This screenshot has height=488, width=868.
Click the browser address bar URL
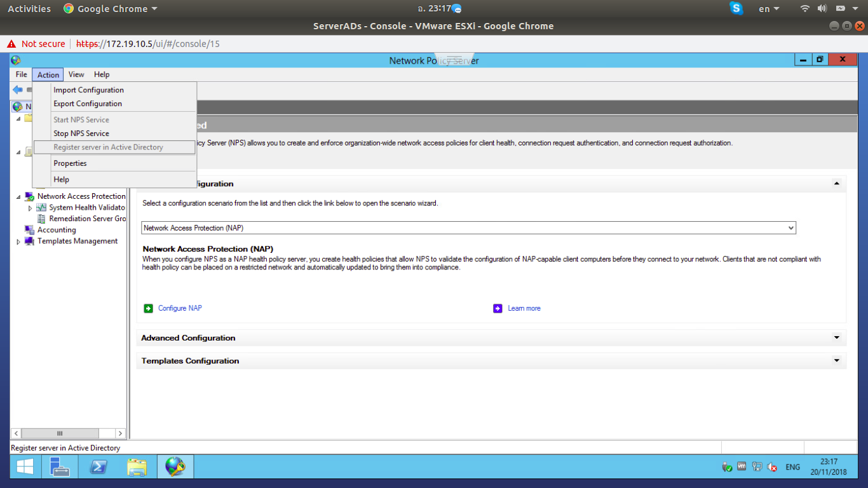coord(147,44)
